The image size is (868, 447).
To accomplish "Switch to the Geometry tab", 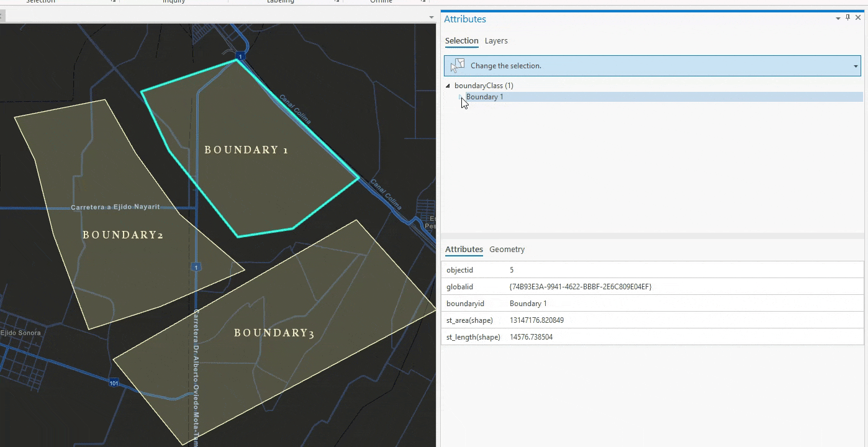I will coord(507,250).
